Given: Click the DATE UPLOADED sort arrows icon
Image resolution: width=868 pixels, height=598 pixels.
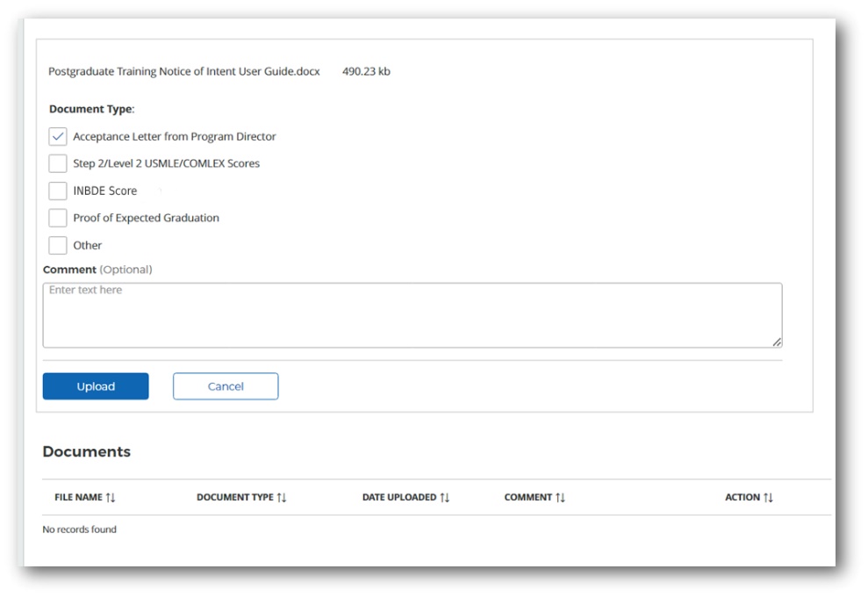Looking at the screenshot, I should (x=445, y=498).
